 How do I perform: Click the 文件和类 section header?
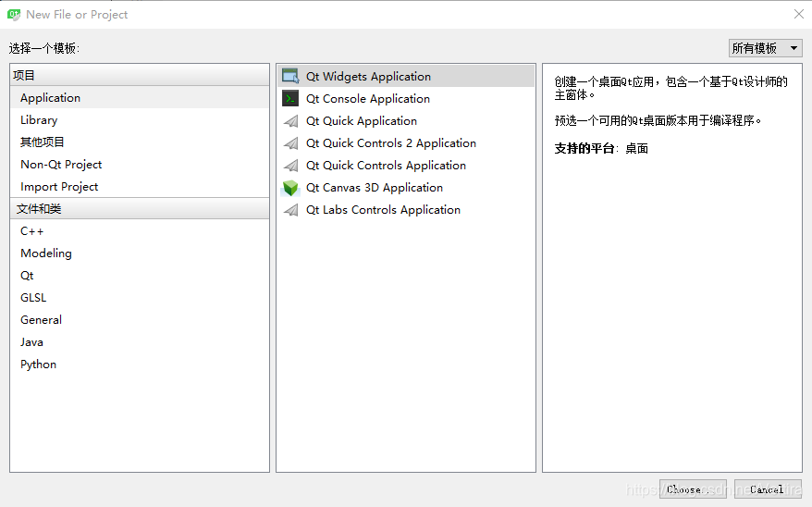(140, 209)
